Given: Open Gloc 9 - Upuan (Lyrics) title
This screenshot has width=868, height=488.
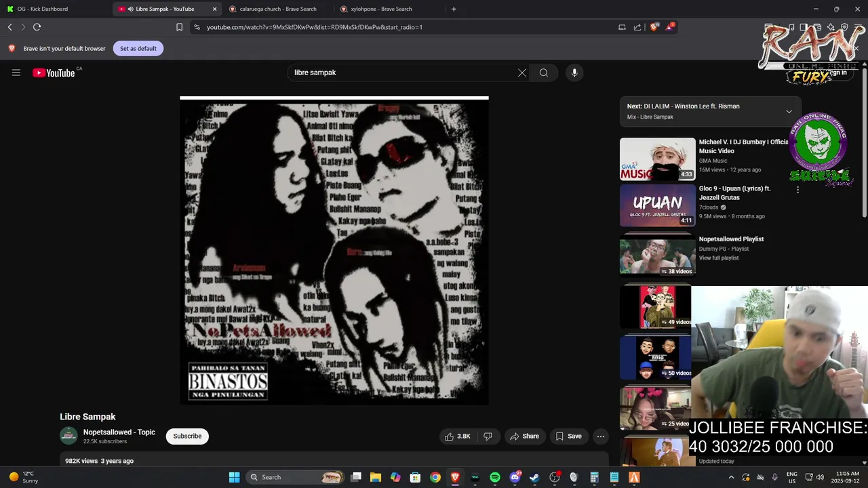Looking at the screenshot, I should [x=735, y=193].
